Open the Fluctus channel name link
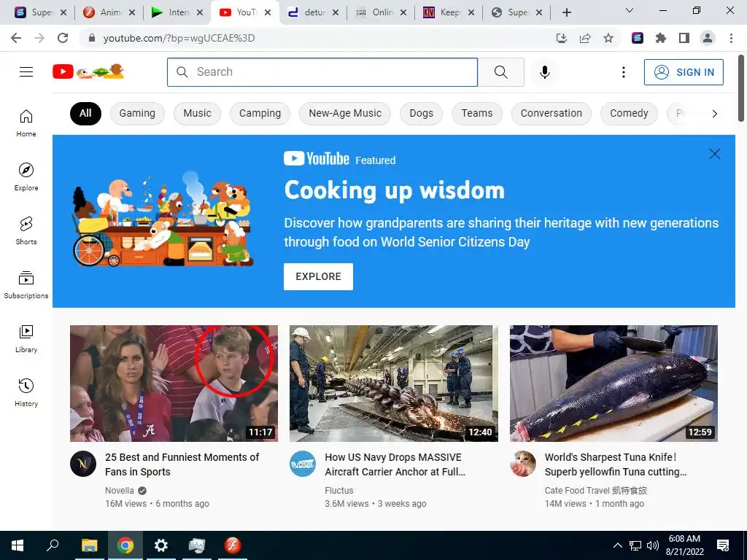The height and width of the screenshot is (560, 747). 339,491
